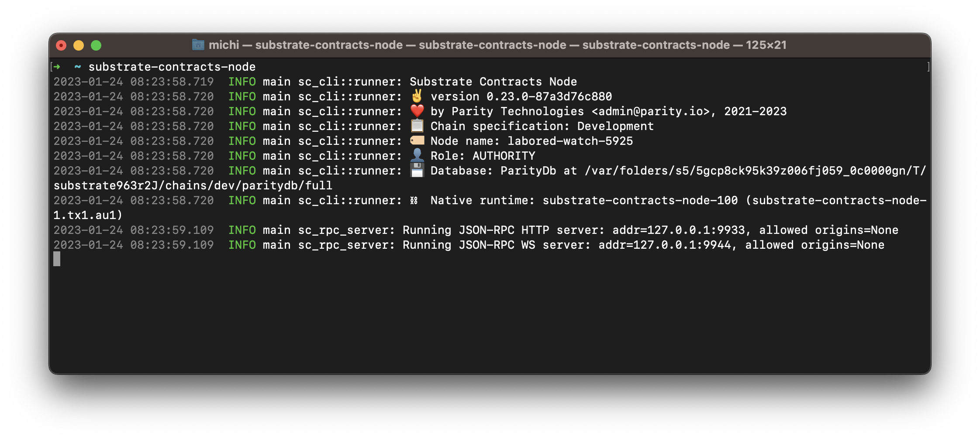The image size is (980, 439).
Task: Click the victory hand emoji beside version
Action: [417, 96]
